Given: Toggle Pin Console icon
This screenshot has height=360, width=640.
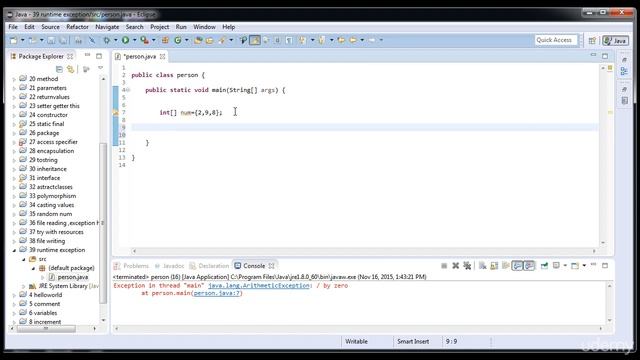Looking at the screenshot, I should [544, 266].
